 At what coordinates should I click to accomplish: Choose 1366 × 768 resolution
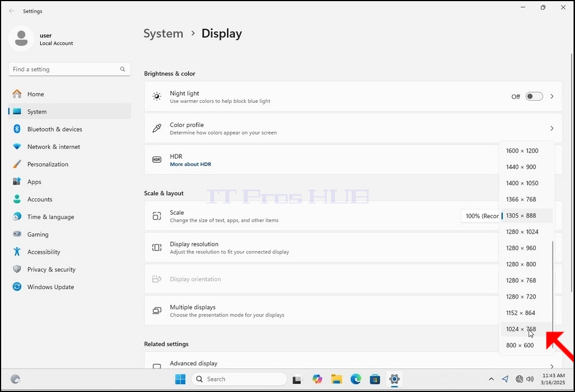pos(526,200)
